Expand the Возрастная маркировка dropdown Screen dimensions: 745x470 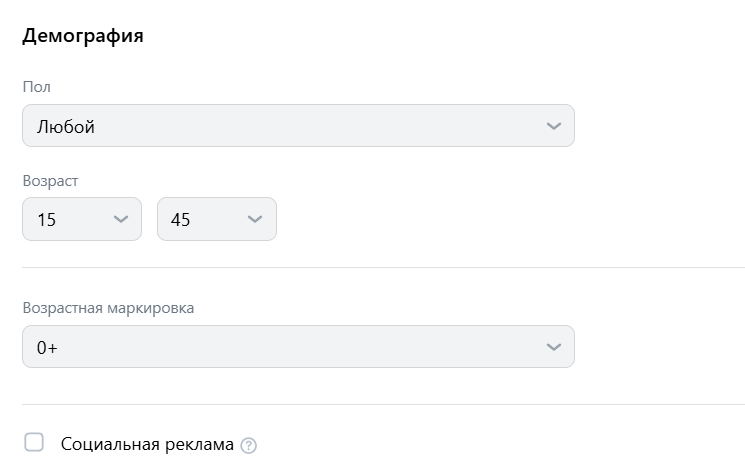pos(298,347)
